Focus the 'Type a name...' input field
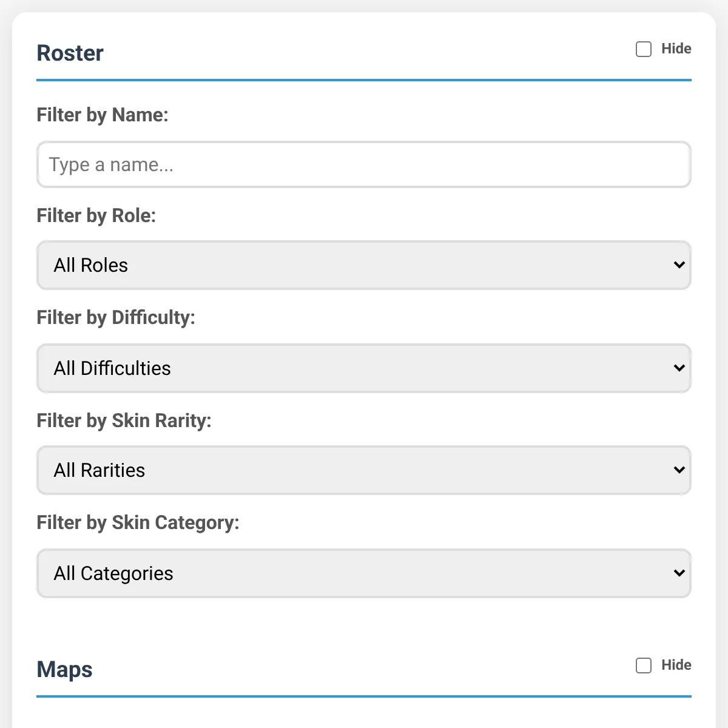Image resolution: width=728 pixels, height=728 pixels. point(364,164)
